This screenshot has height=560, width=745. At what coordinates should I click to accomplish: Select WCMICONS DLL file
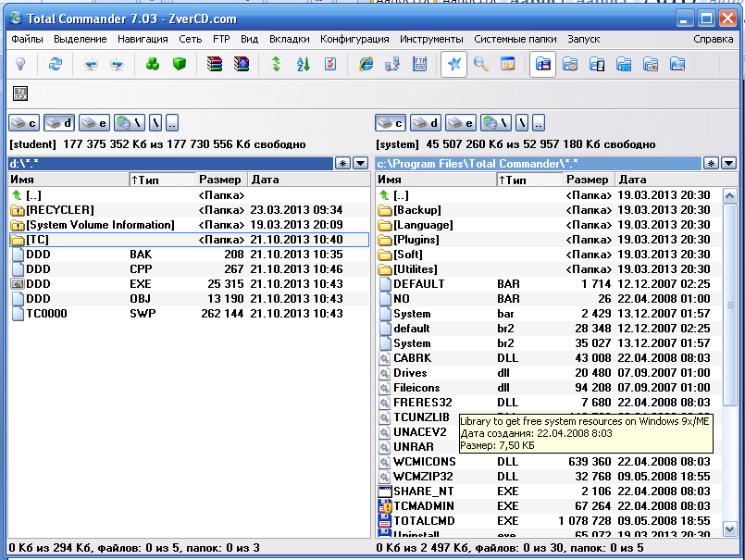coord(549,462)
